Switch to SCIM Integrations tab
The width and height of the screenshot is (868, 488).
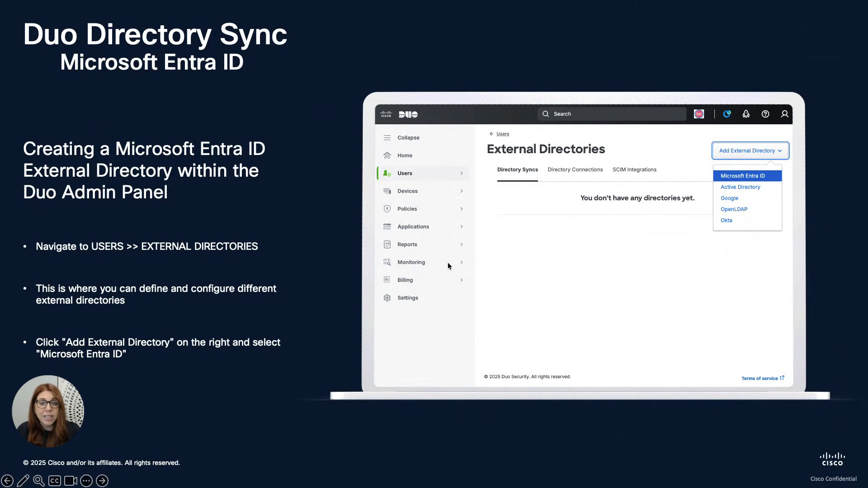coord(634,170)
